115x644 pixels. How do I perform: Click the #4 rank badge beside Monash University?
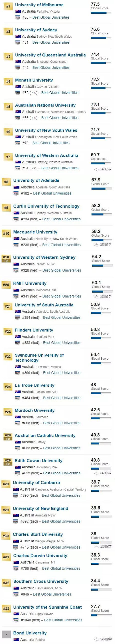click(8, 82)
